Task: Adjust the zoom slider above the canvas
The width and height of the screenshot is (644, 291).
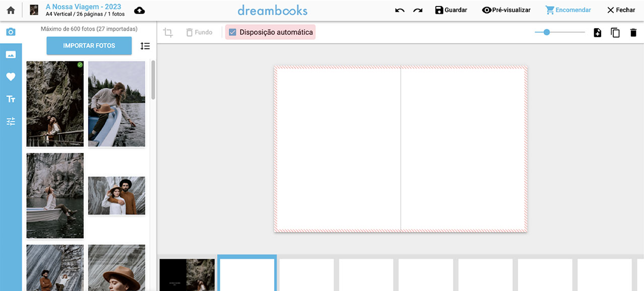Action: [x=546, y=32]
